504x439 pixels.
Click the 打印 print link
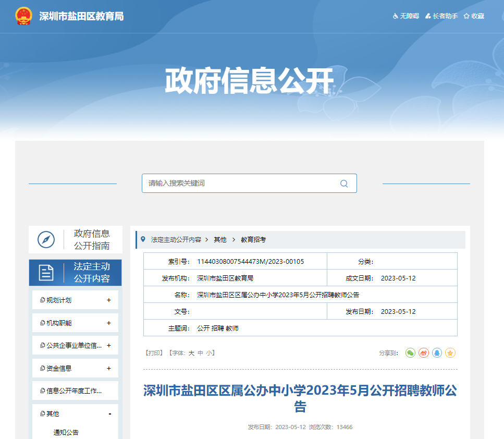(x=154, y=353)
